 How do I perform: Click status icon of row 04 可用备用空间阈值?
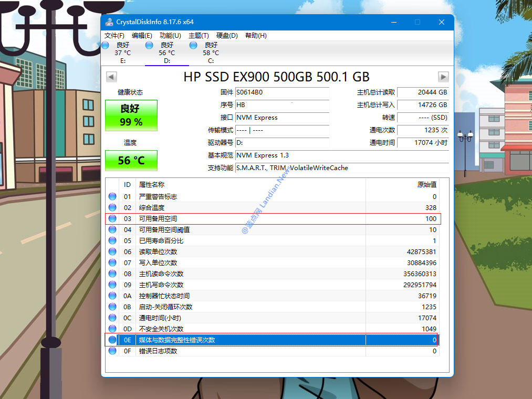point(112,229)
